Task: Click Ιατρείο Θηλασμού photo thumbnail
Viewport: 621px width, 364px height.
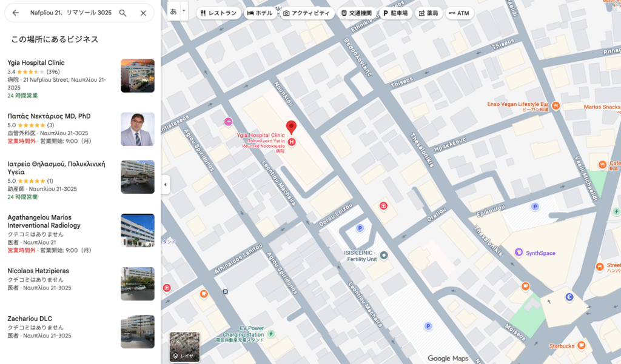Action: click(138, 177)
